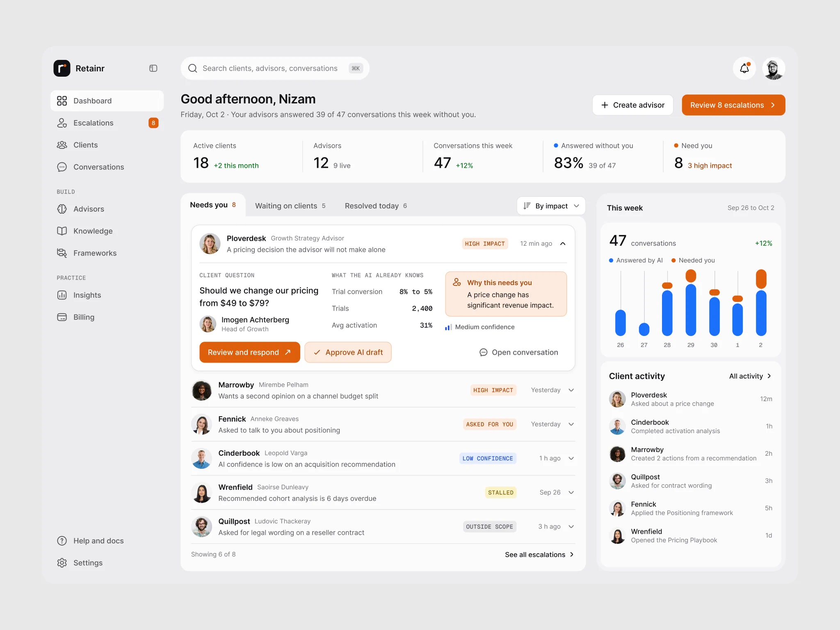840x630 pixels.
Task: Open Clients in the sidebar
Action: [107, 145]
